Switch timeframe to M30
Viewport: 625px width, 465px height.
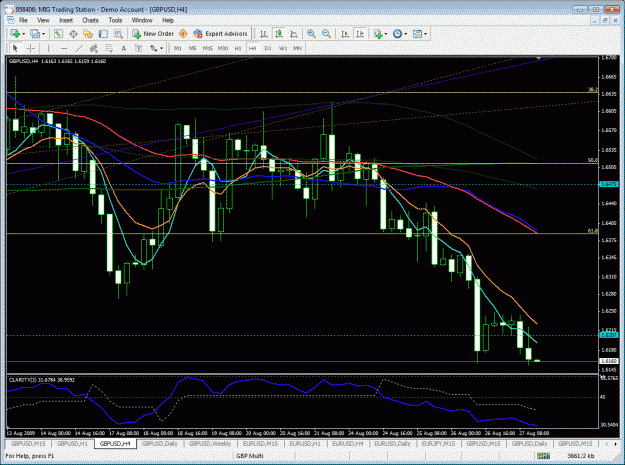click(223, 48)
